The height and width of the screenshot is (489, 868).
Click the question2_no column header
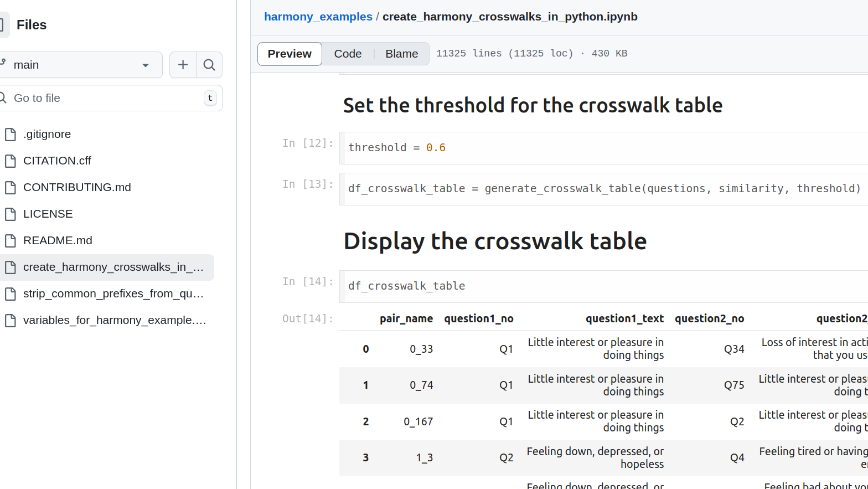[710, 318]
